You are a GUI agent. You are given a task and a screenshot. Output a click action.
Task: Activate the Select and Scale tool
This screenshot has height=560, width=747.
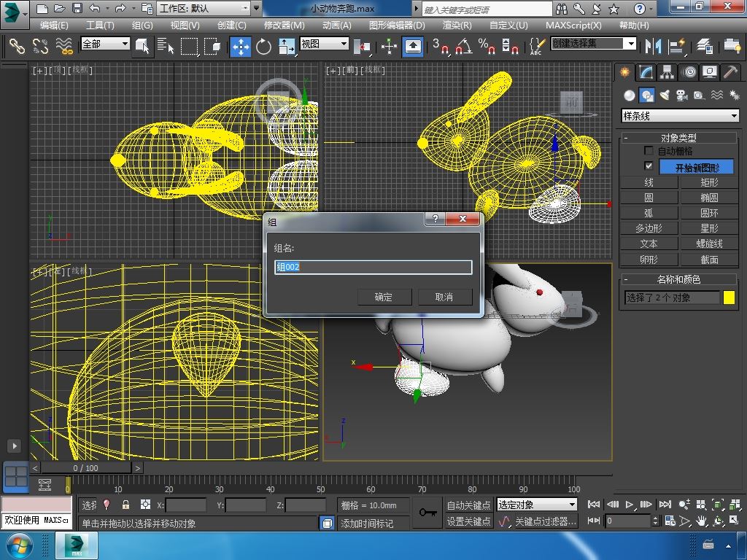pyautogui.click(x=286, y=46)
